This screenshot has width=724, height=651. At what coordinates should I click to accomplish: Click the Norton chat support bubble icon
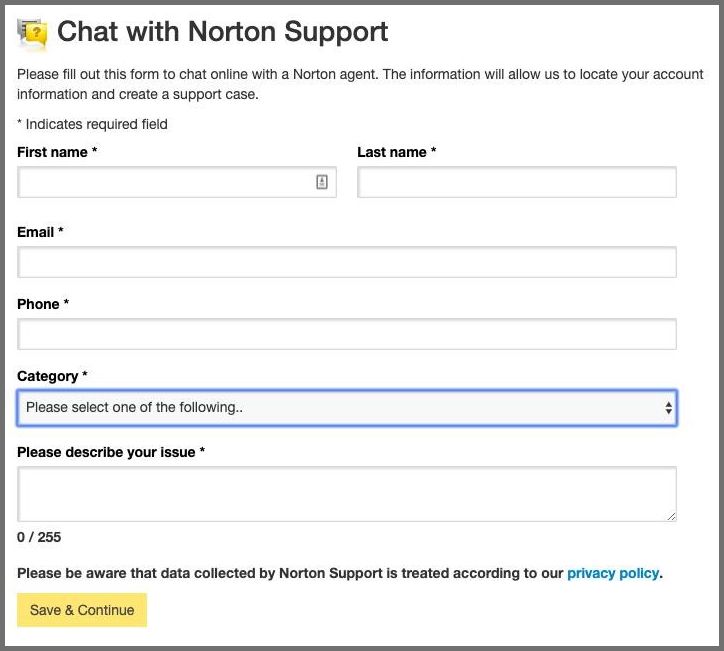(x=32, y=34)
